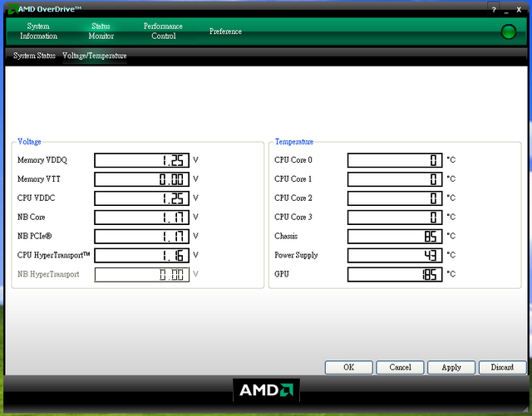532x416 pixels.
Task: Click the CPU Core 0 temperature field
Action: coord(395,160)
